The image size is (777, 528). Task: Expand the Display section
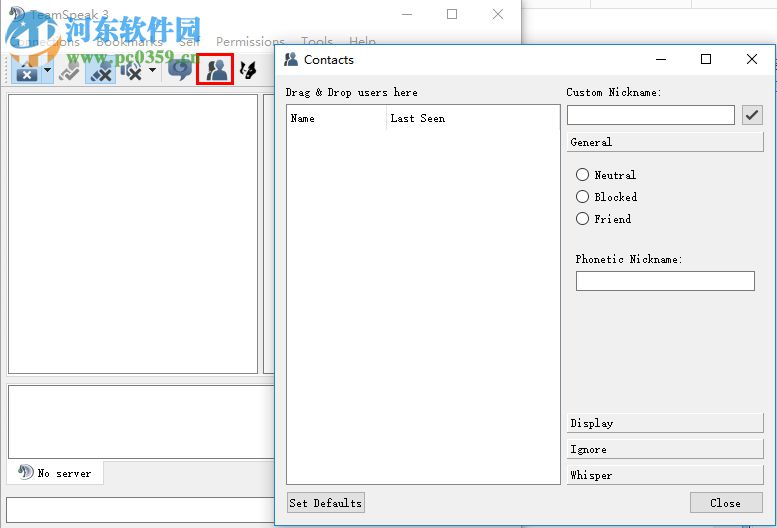(x=665, y=423)
